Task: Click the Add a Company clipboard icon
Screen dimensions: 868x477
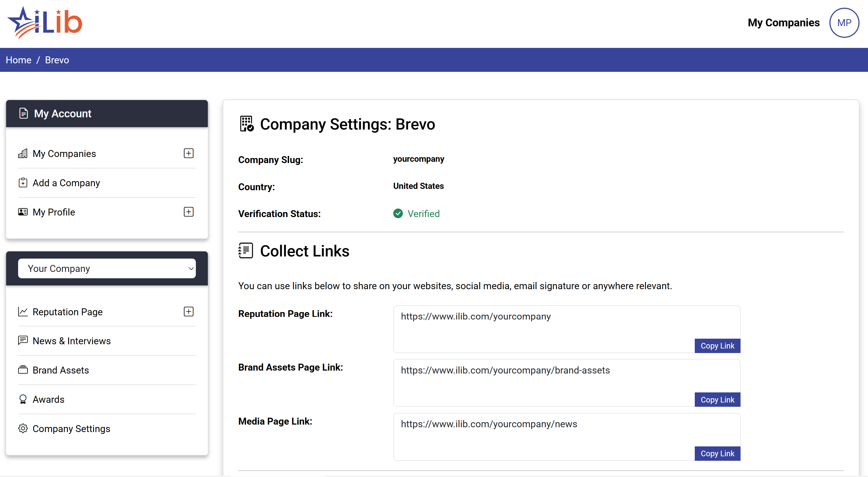Action: [x=23, y=182]
